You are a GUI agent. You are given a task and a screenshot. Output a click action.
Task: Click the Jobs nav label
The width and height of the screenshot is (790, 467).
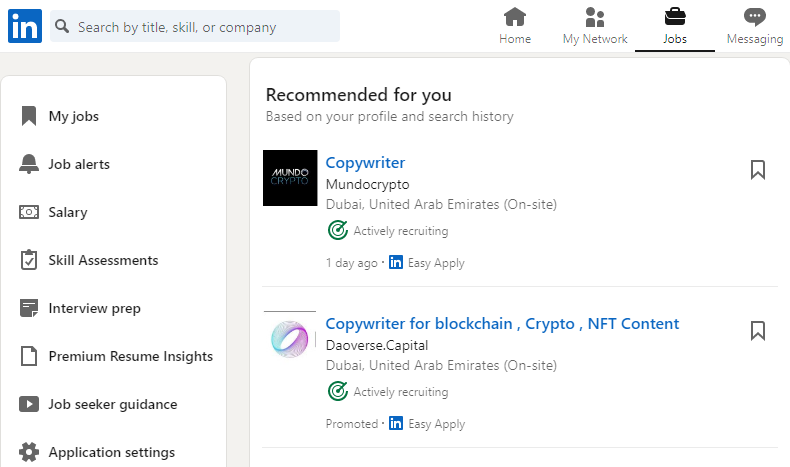[675, 39]
